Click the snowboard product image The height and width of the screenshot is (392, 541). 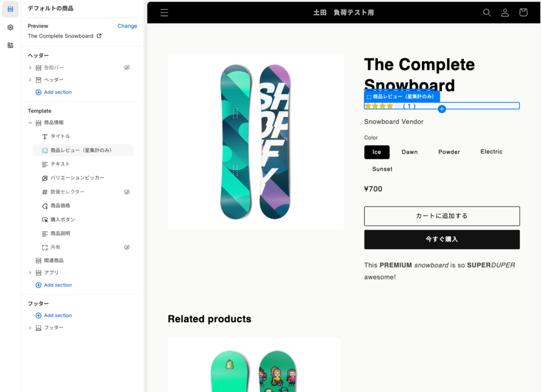[x=255, y=142]
